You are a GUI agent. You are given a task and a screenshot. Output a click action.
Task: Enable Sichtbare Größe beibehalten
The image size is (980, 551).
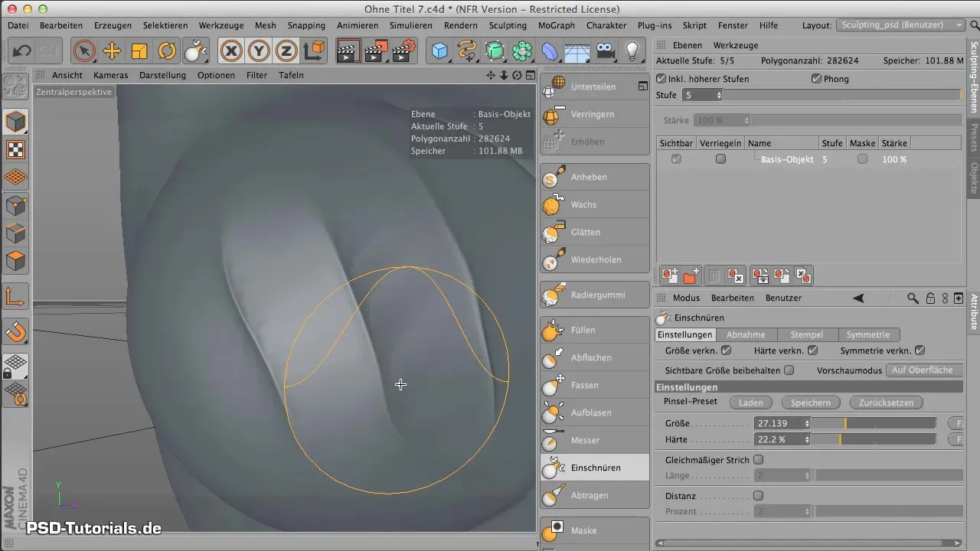pos(789,370)
